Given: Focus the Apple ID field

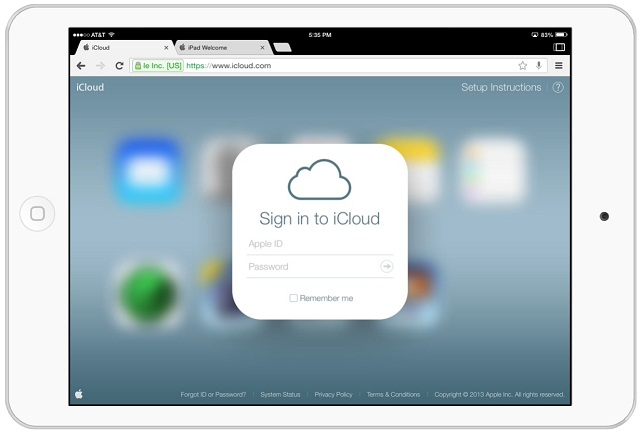Looking at the screenshot, I should pos(320,244).
